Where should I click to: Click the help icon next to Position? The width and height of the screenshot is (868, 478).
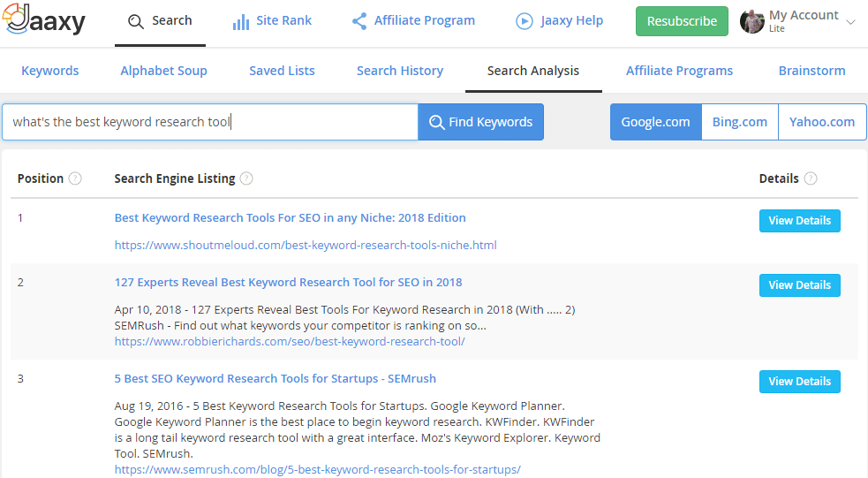click(x=75, y=178)
